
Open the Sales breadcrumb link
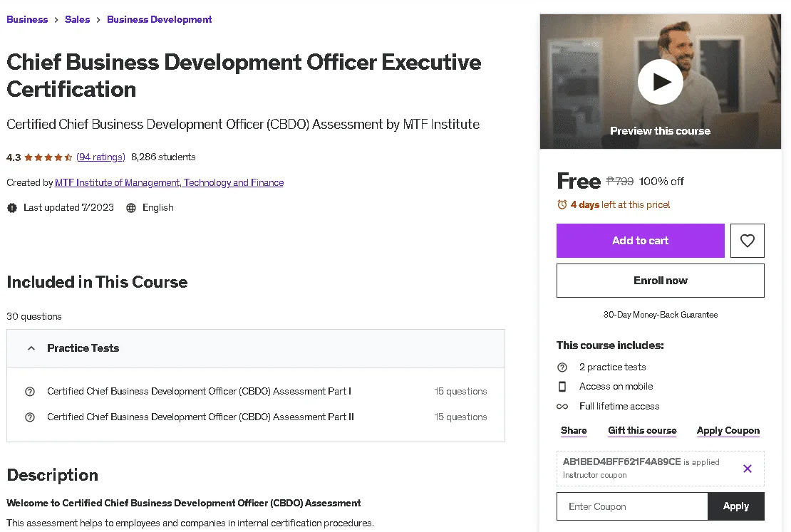77,19
